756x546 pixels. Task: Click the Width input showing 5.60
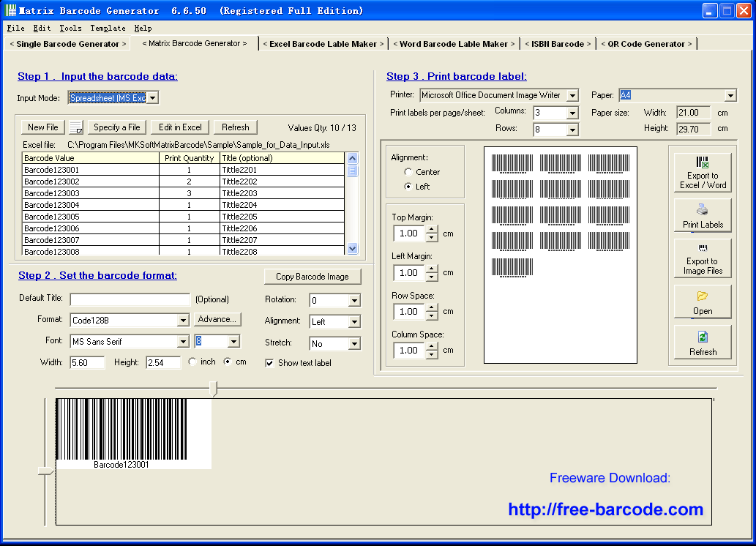pos(88,362)
